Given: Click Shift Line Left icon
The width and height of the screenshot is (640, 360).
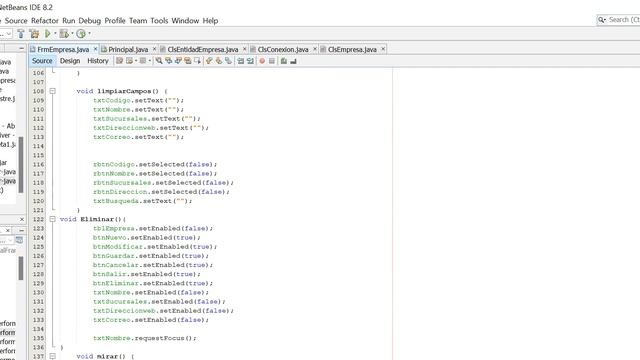Looking at the screenshot, I should click(241, 61).
